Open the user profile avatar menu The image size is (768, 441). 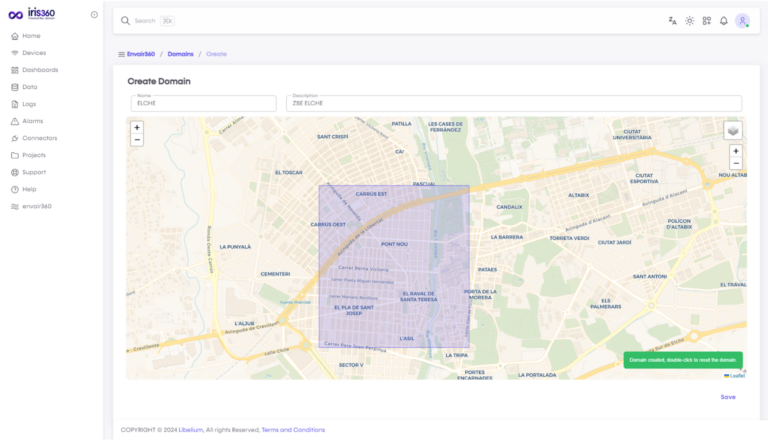742,20
